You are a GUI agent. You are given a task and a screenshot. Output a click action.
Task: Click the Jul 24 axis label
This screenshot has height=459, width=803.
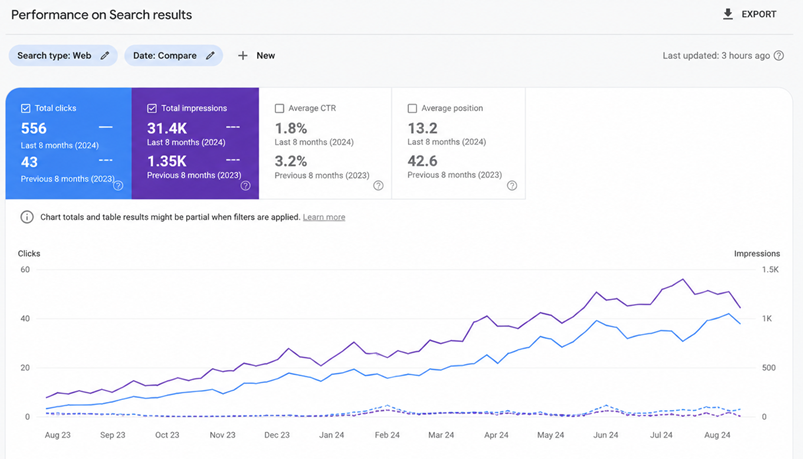click(x=661, y=435)
